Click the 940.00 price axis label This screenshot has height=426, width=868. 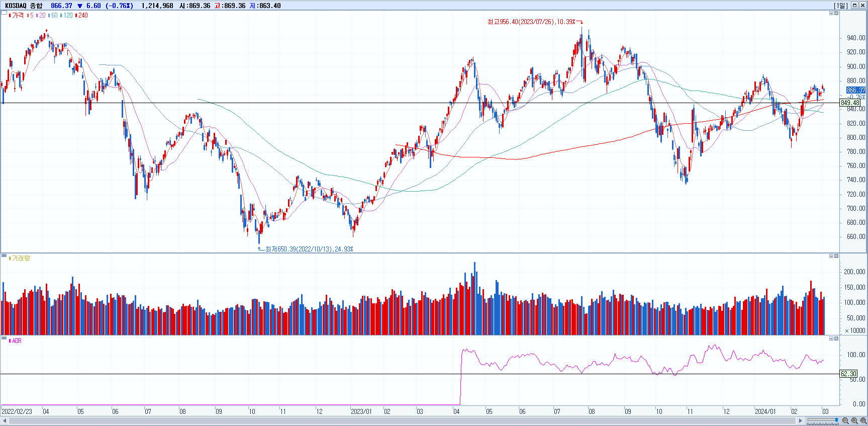(856, 38)
